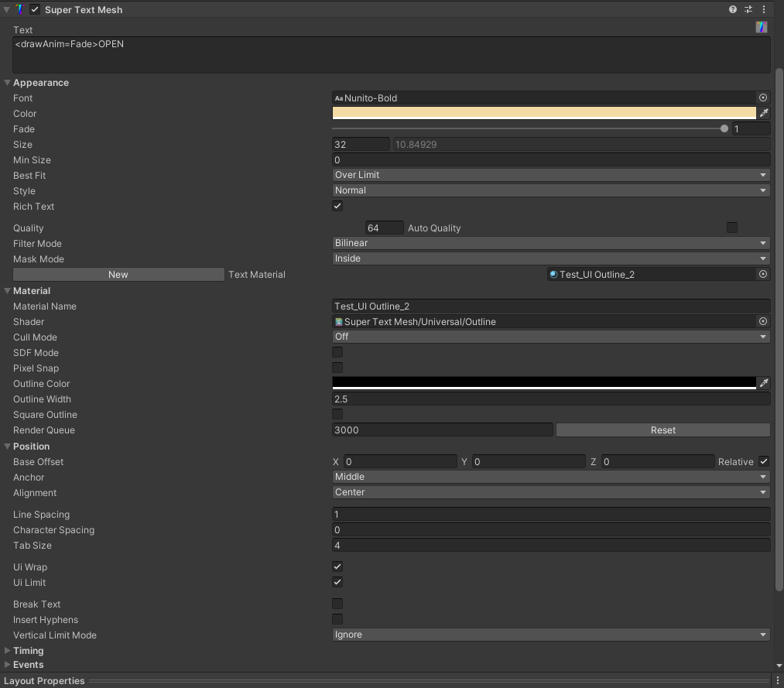This screenshot has height=688, width=784.
Task: Open component presets icon
Action: click(748, 9)
